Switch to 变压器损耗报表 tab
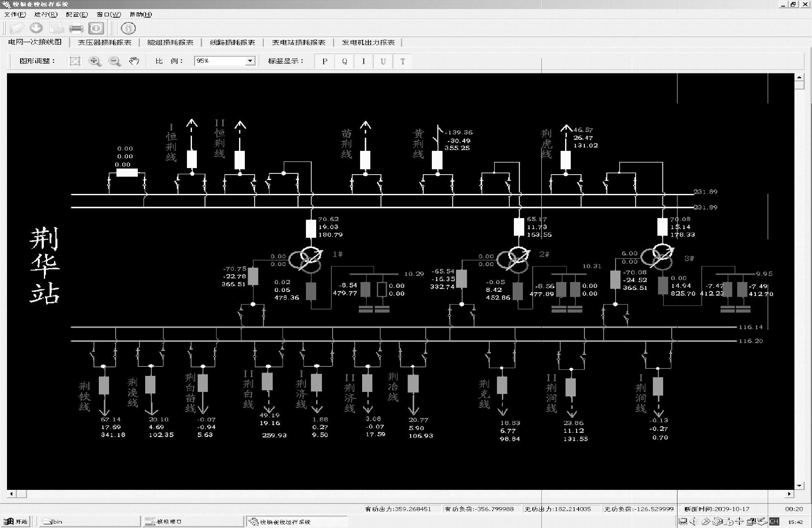Viewport: 812px width, 528px height. point(105,42)
